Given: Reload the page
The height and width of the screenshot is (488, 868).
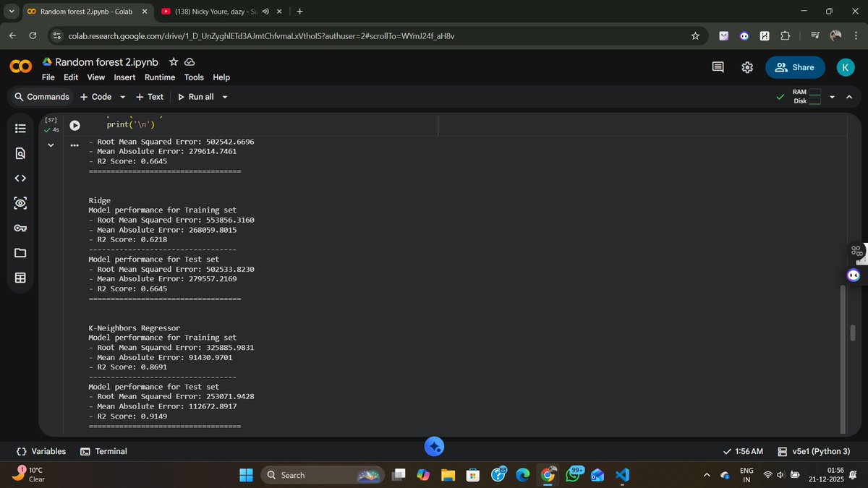Looking at the screenshot, I should 33,35.
